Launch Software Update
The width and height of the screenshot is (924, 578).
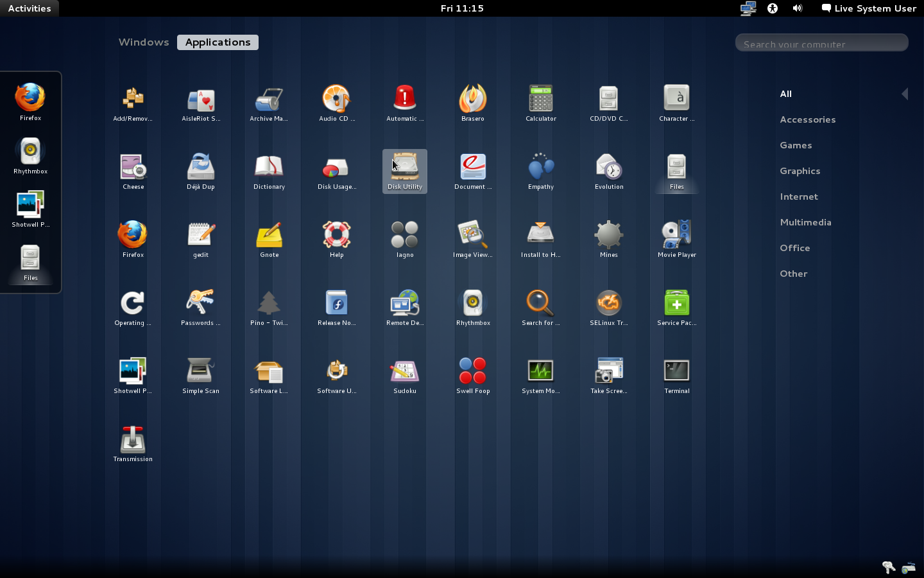click(337, 376)
